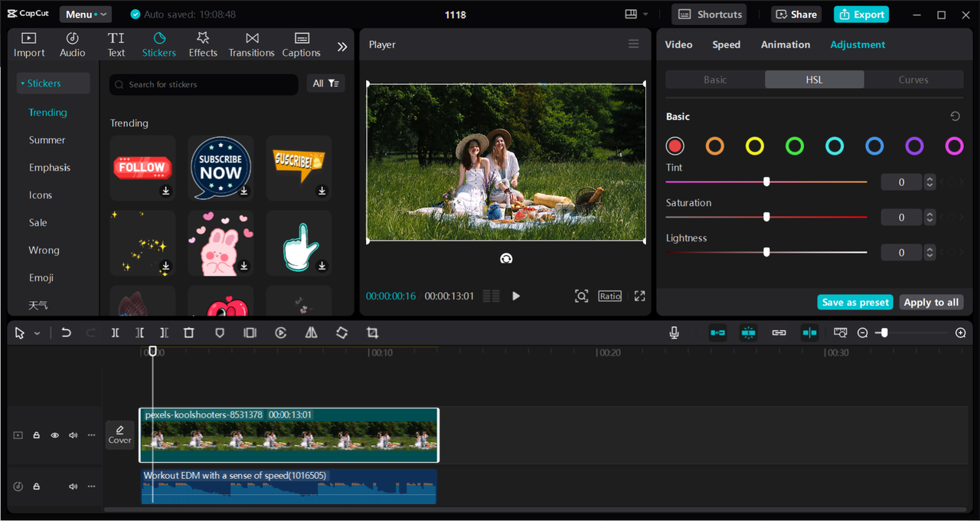Open the Animation tab
Screen dimensions: 980x521
pyautogui.click(x=786, y=44)
